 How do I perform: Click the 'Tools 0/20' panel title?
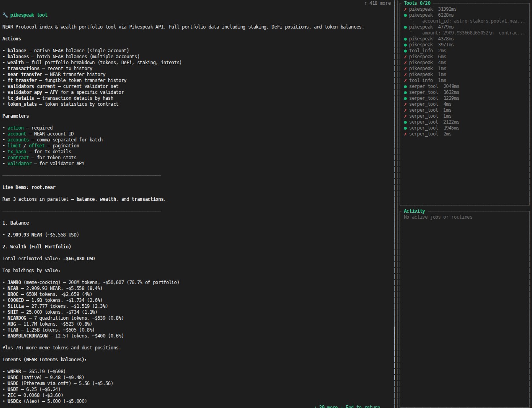[417, 3]
